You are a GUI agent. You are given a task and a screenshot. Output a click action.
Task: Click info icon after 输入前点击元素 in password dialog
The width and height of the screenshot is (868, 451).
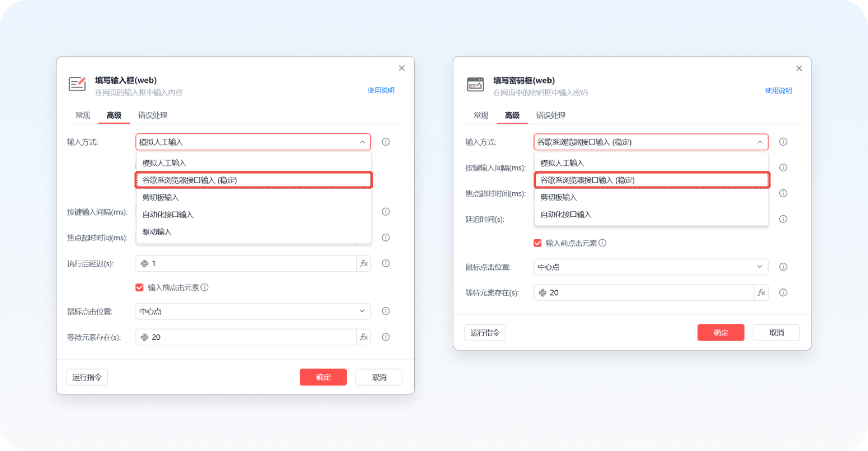(602, 243)
